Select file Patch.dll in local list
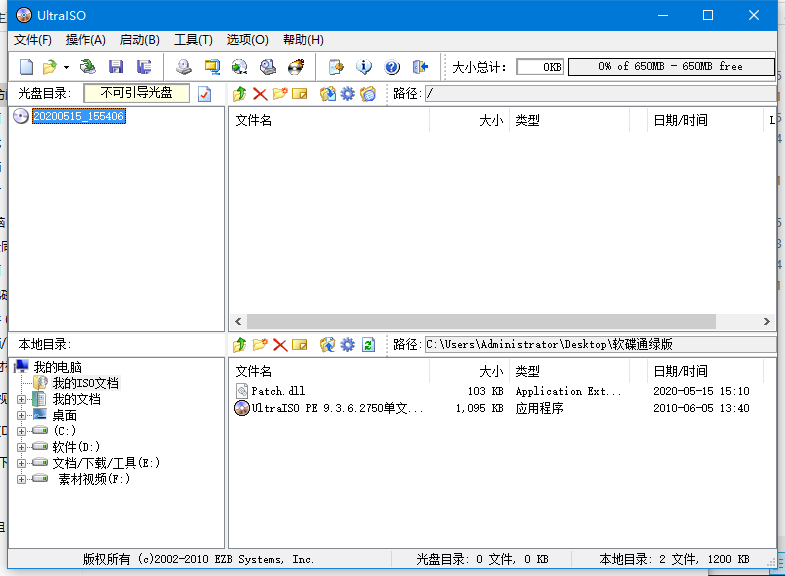This screenshot has height=576, width=785. (x=278, y=391)
